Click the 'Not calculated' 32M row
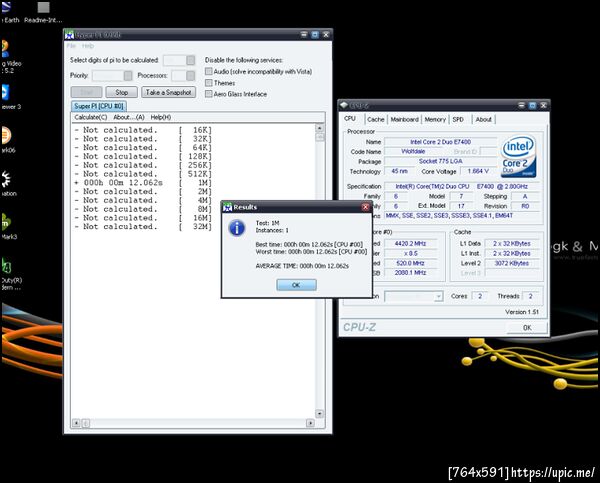The image size is (600, 483). (143, 227)
